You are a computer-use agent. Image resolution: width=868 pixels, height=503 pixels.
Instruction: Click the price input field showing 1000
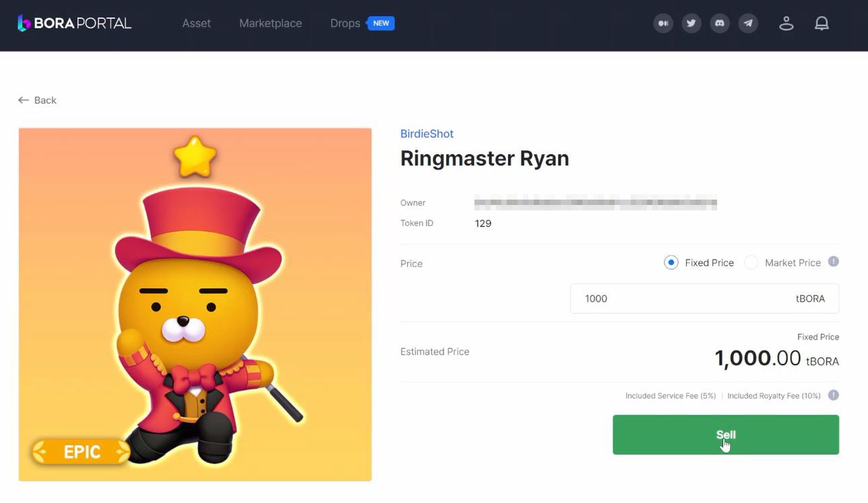[x=704, y=299]
